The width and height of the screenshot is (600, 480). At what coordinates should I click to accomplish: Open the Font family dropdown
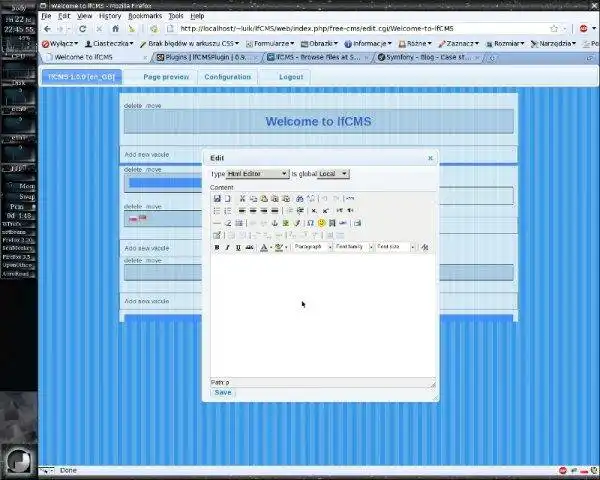pyautogui.click(x=354, y=247)
